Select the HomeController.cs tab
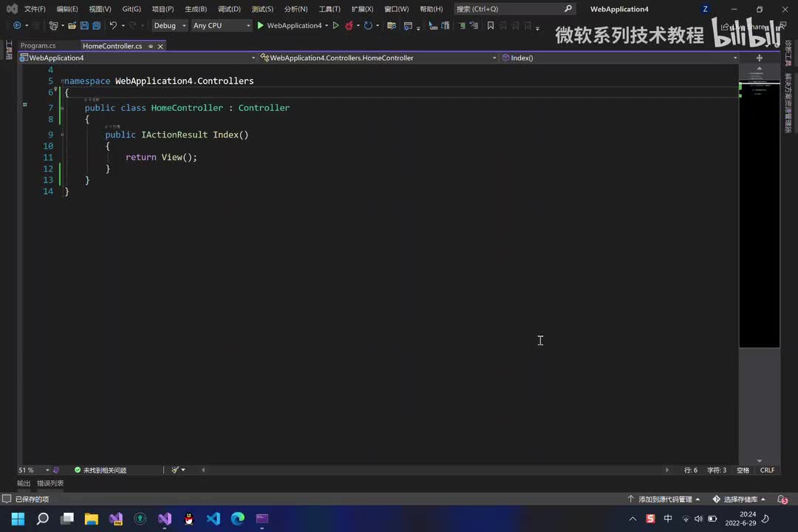The height and width of the screenshot is (532, 798). click(112, 46)
